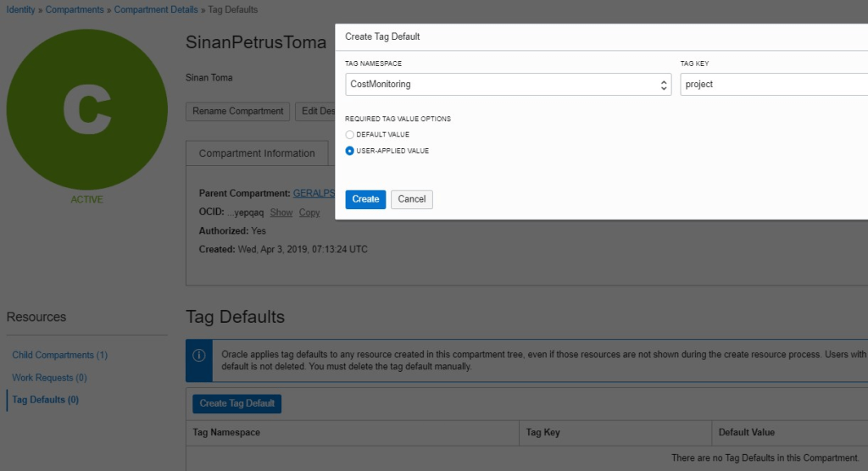Image resolution: width=868 pixels, height=471 pixels.
Task: Click the Rename Compartment button
Action: [x=237, y=111]
